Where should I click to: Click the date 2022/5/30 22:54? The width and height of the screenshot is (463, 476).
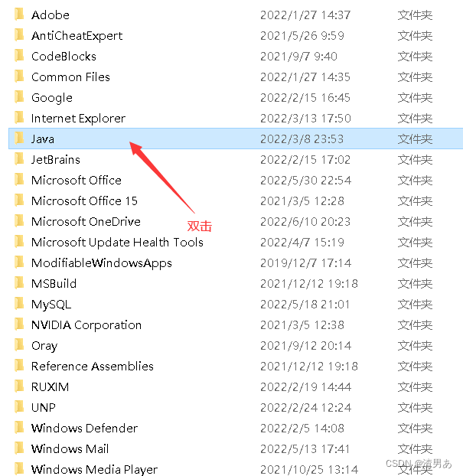pos(306,180)
